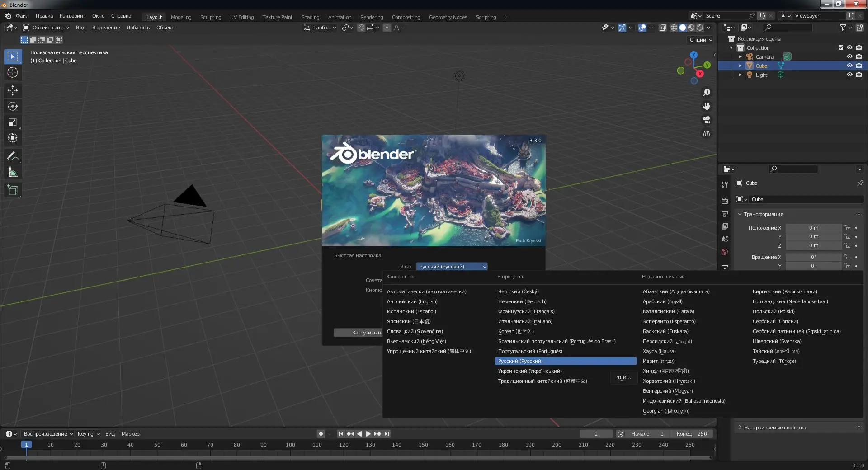The width and height of the screenshot is (868, 470).
Task: Open the Shading workspace tab
Action: (310, 17)
